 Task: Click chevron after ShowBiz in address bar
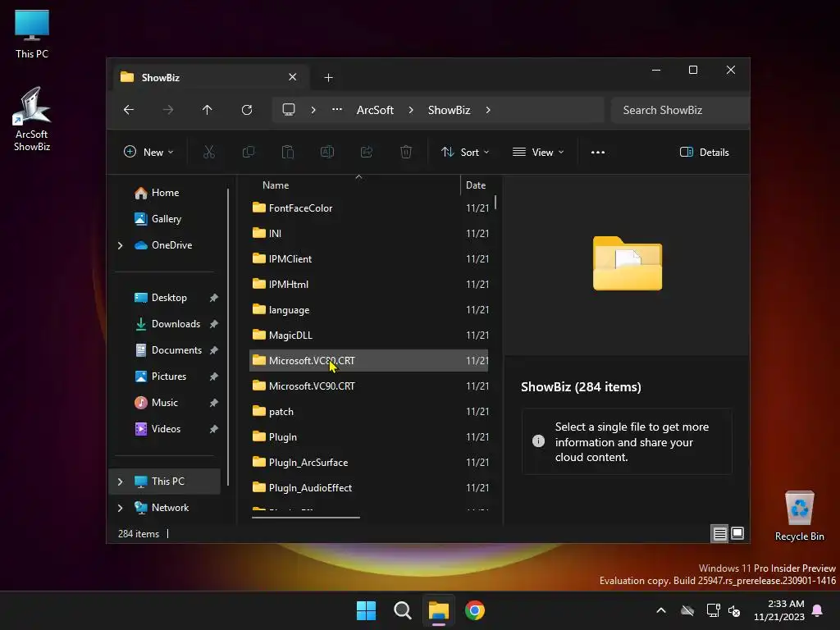[x=488, y=110]
